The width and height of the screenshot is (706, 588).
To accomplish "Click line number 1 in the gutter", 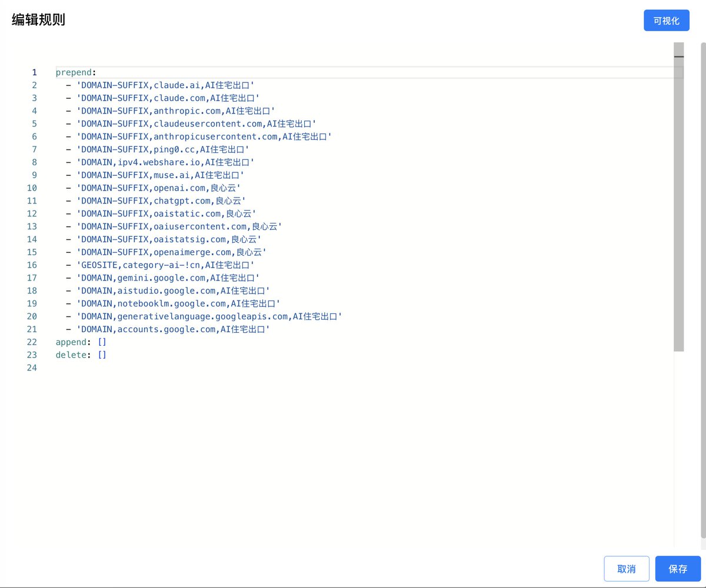I will (34, 72).
